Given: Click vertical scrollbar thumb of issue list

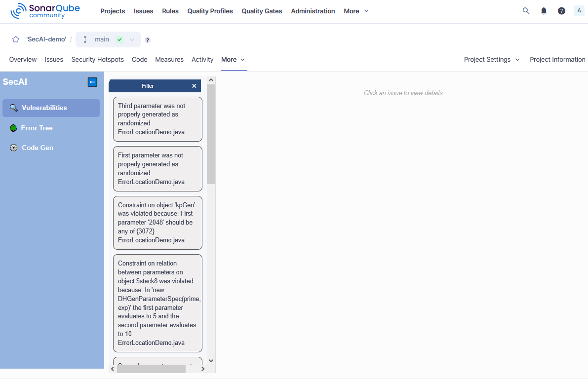Looking at the screenshot, I should [211, 134].
